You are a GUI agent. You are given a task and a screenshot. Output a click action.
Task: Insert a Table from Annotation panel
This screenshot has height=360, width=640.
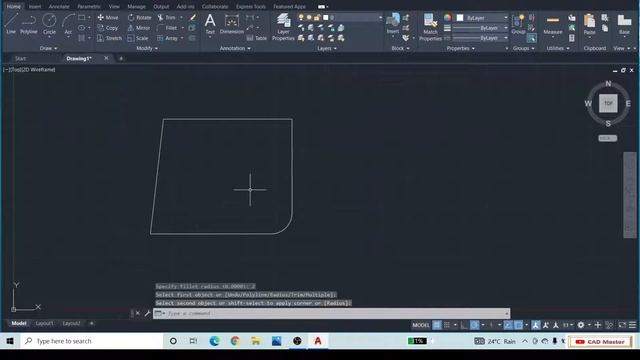pyautogui.click(x=257, y=38)
